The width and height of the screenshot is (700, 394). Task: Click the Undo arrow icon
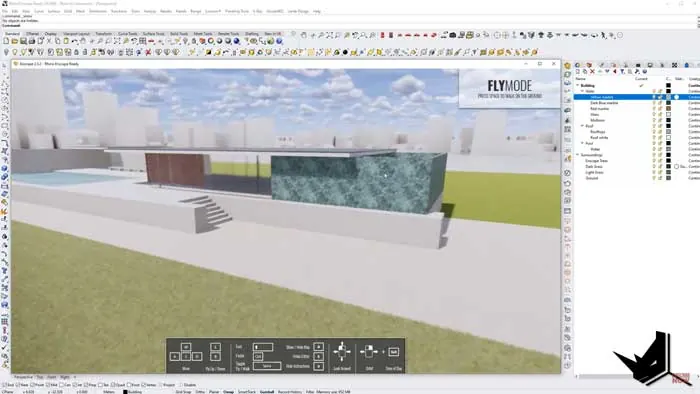tap(75, 41)
